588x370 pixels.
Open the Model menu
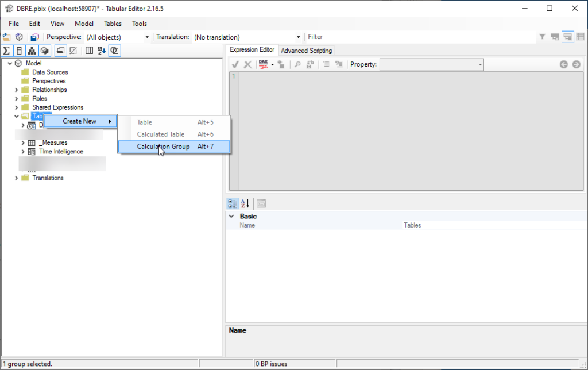(84, 23)
